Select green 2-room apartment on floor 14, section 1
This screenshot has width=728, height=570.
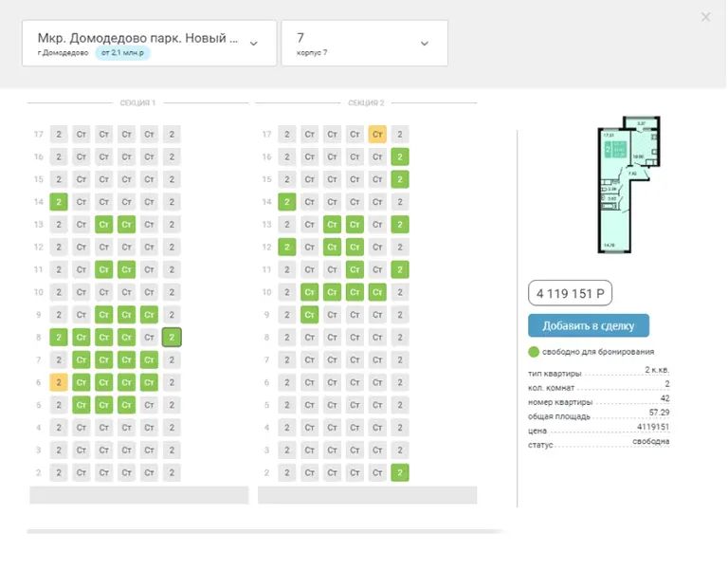point(59,202)
